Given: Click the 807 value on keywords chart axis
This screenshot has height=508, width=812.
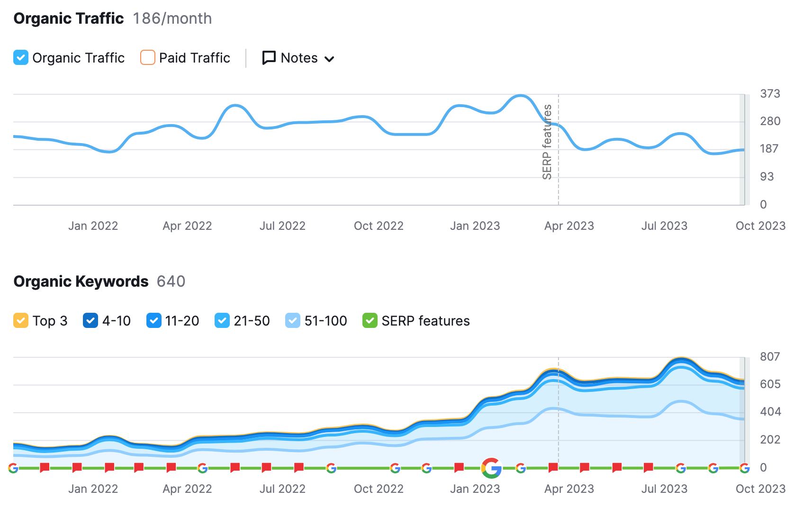Looking at the screenshot, I should pyautogui.click(x=770, y=357).
